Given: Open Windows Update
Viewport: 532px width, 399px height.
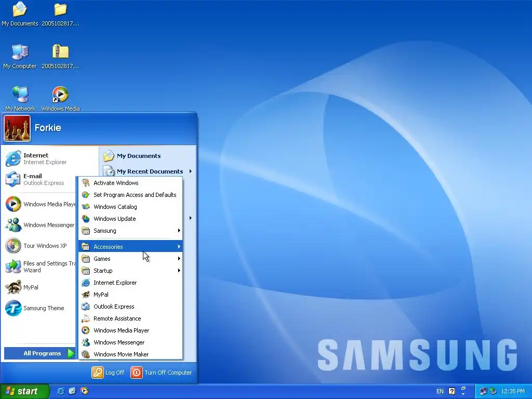Looking at the screenshot, I should point(130,219).
